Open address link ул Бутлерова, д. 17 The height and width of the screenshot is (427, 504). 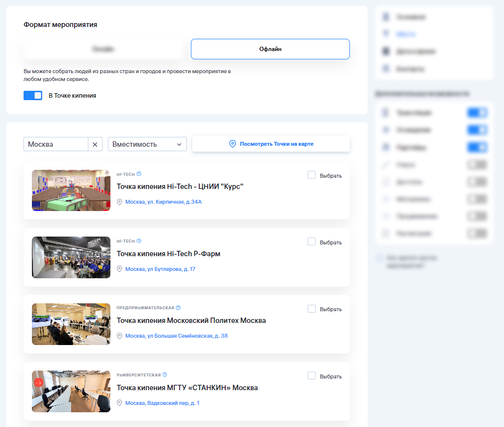click(x=160, y=269)
